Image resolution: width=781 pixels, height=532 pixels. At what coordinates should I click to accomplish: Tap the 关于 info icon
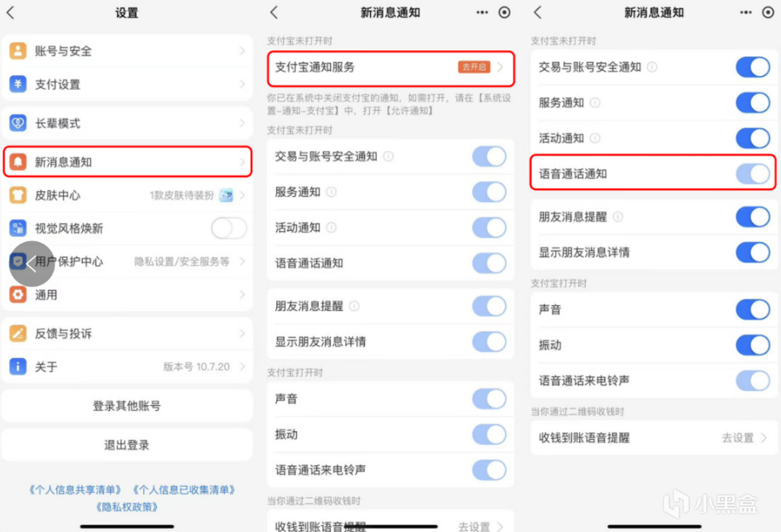tap(18, 367)
